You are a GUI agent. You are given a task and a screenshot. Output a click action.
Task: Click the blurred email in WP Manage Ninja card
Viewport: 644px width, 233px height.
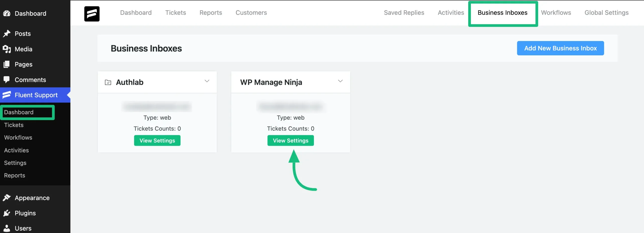click(x=291, y=107)
